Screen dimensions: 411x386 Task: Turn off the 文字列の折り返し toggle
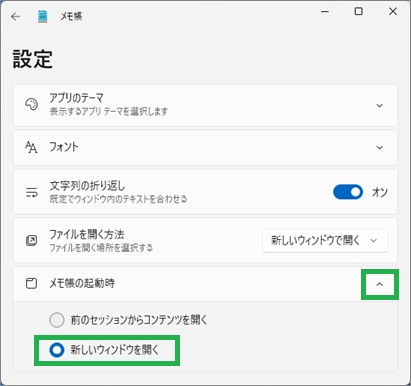(348, 192)
